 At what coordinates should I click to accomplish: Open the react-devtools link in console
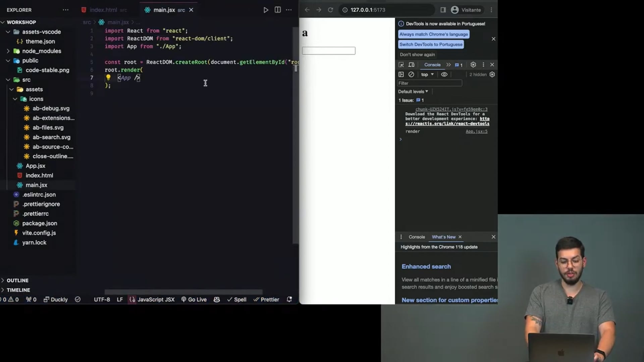pos(447,124)
